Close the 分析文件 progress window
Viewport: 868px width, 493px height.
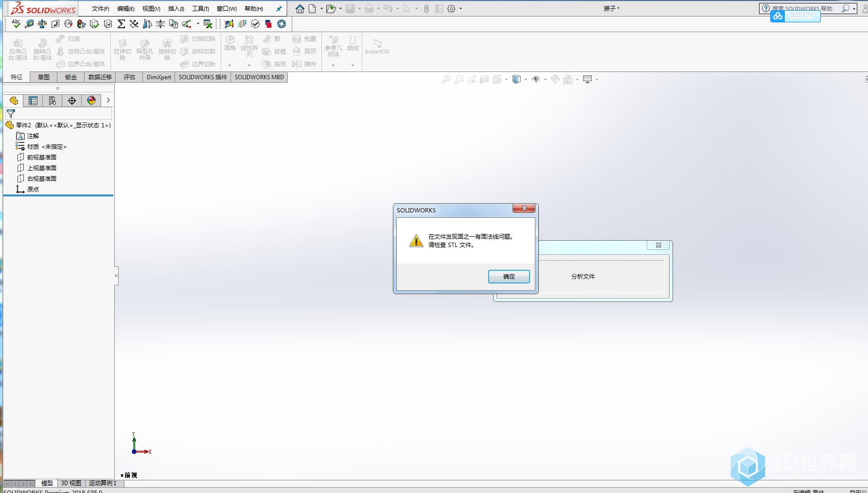[658, 245]
